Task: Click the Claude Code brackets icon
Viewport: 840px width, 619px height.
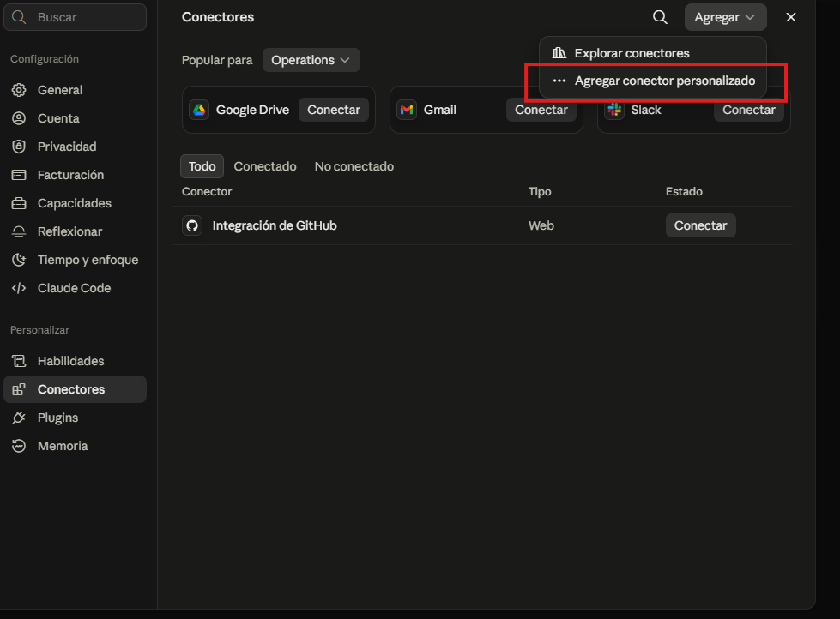Action: pyautogui.click(x=19, y=288)
